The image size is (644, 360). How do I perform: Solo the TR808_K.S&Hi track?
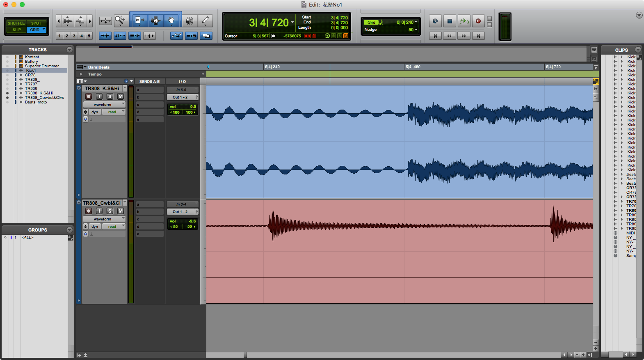[110, 96]
